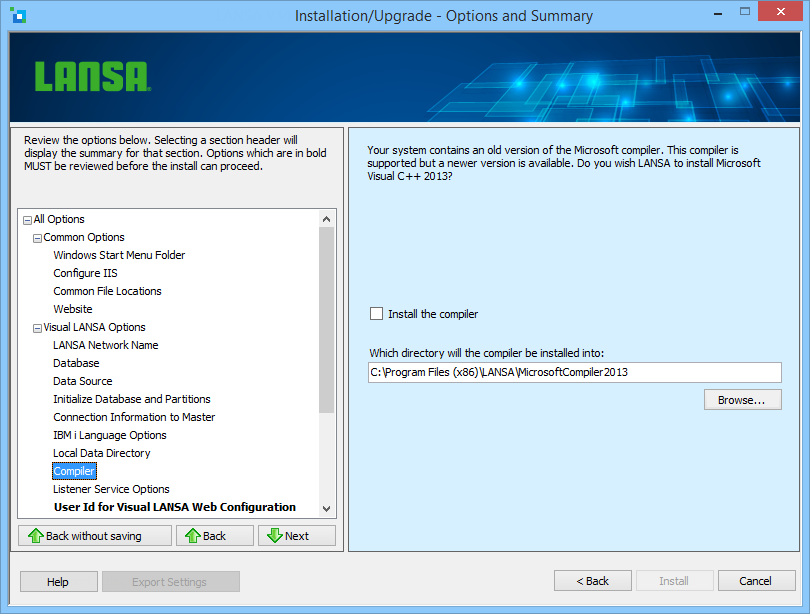Collapse the Visual LANSA Options section
The height and width of the screenshot is (614, 810).
[37, 328]
